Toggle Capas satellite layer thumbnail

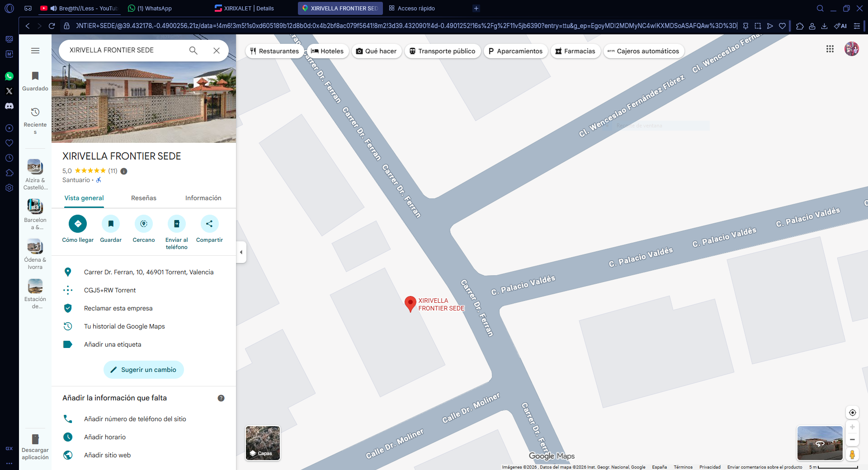(x=263, y=443)
